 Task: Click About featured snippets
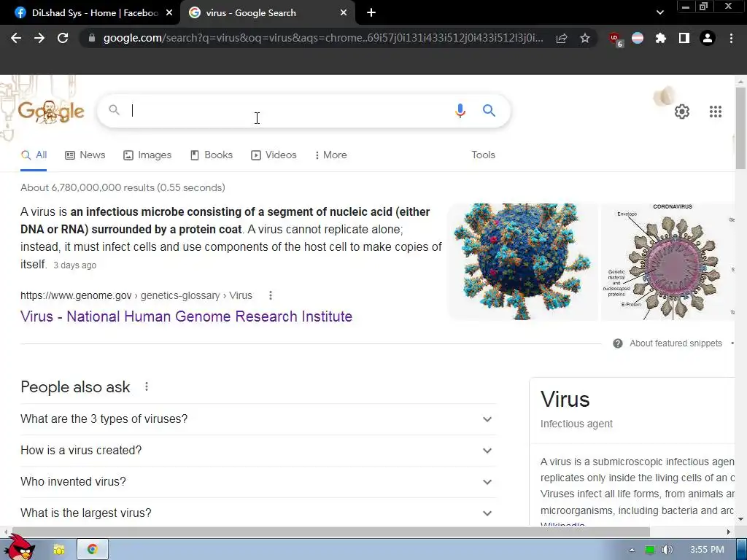tap(676, 343)
